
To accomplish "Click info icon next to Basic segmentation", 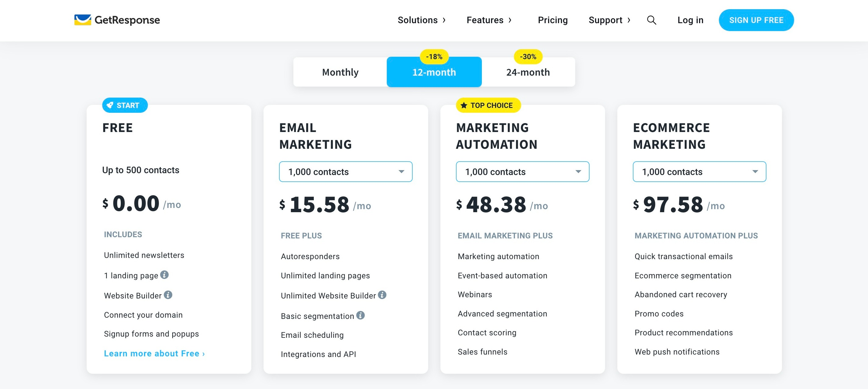I will (360, 315).
